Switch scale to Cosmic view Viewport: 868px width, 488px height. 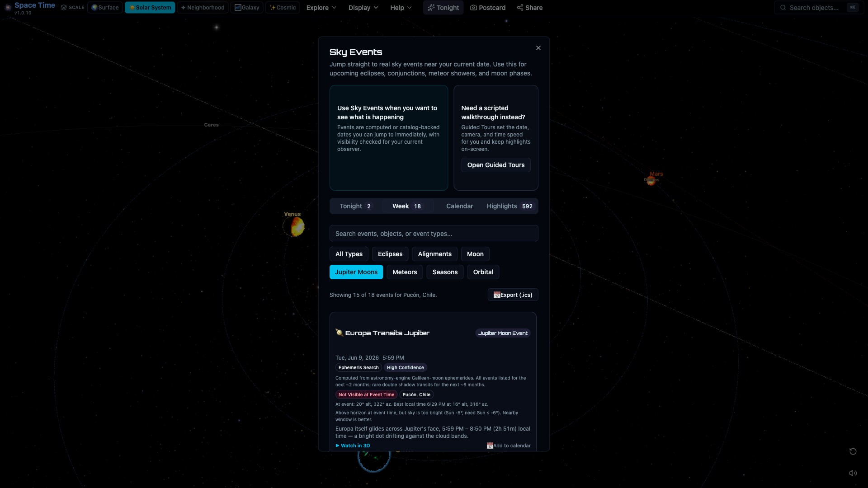tap(283, 8)
